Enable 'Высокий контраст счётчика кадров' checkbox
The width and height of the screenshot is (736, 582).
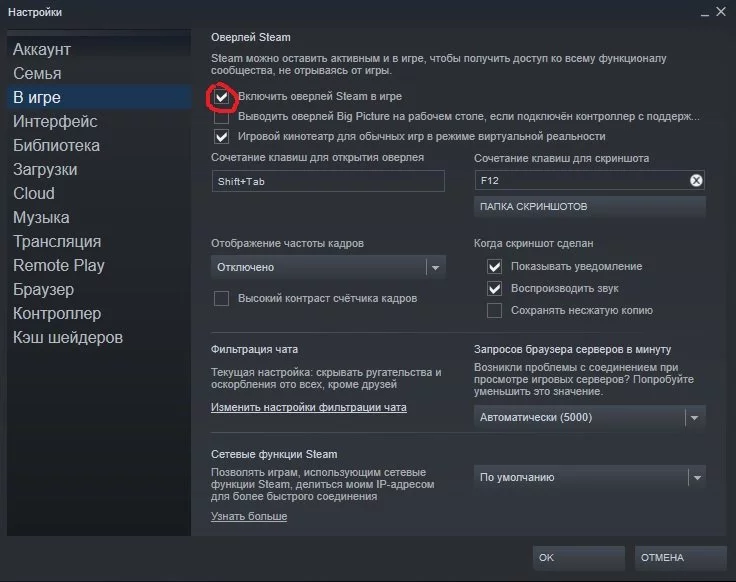coord(222,299)
